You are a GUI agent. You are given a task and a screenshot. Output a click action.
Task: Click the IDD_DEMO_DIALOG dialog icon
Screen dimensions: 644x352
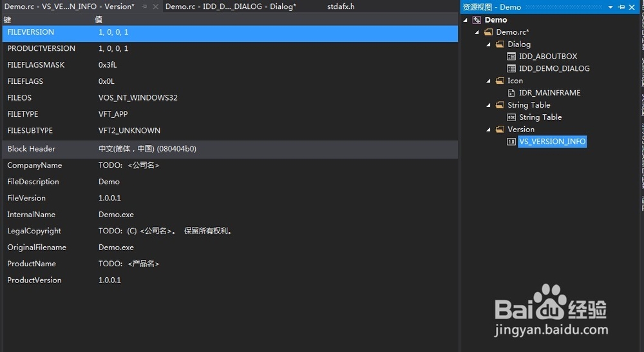click(511, 68)
